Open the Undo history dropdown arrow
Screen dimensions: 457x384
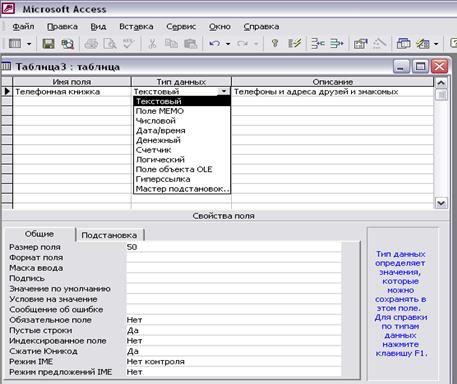(x=228, y=44)
